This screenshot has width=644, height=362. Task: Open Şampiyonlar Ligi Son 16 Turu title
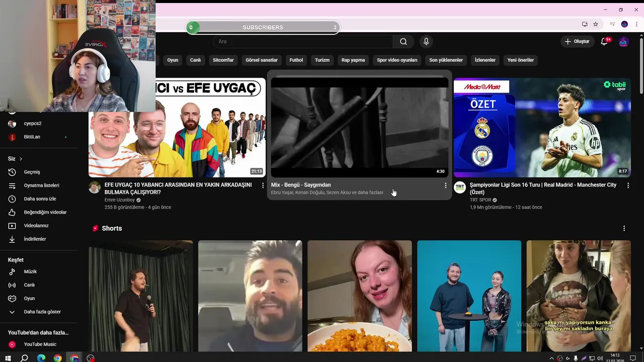tap(543, 189)
